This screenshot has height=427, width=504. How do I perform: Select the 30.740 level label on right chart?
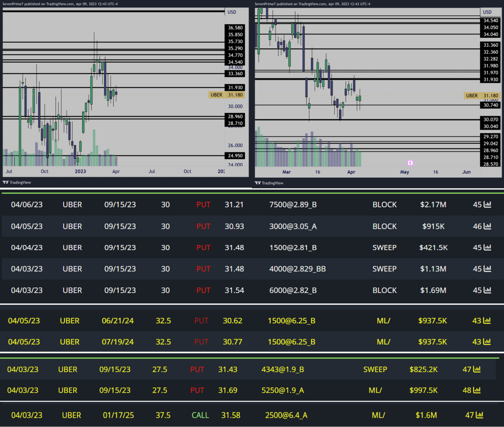coord(491,105)
